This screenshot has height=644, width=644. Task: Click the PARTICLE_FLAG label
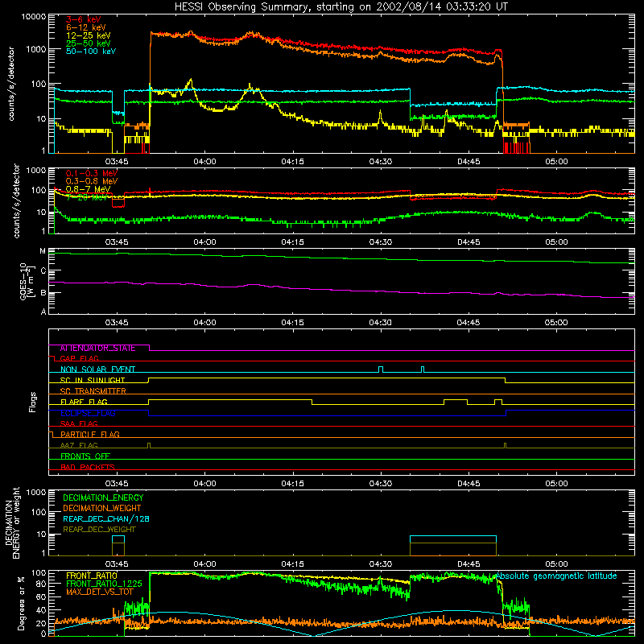tap(90, 435)
